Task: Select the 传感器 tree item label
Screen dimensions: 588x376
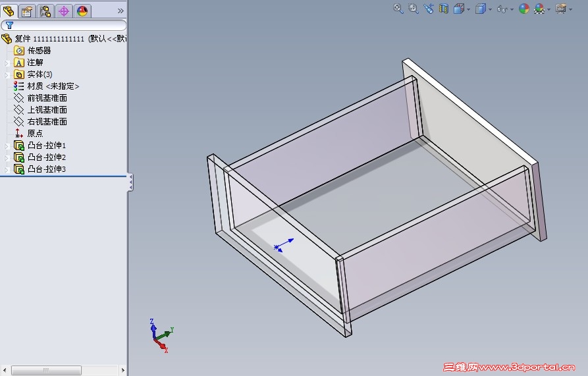Action: click(39, 51)
